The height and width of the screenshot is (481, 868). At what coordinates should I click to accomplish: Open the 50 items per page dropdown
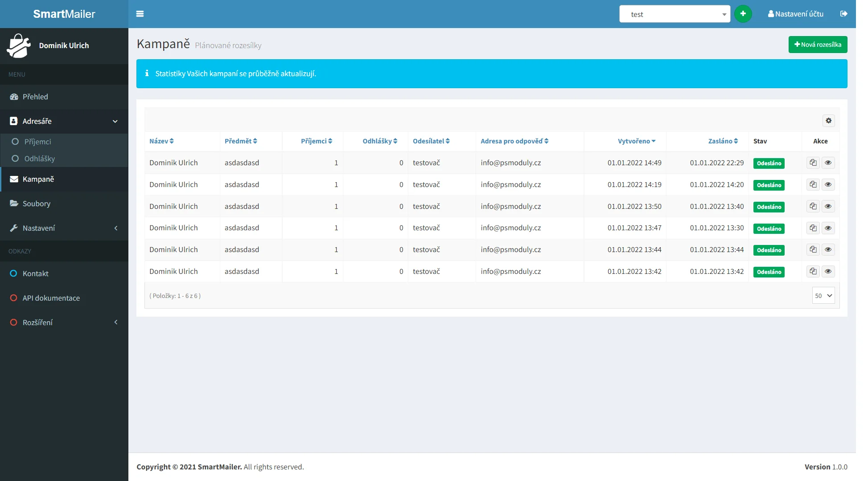[823, 296]
